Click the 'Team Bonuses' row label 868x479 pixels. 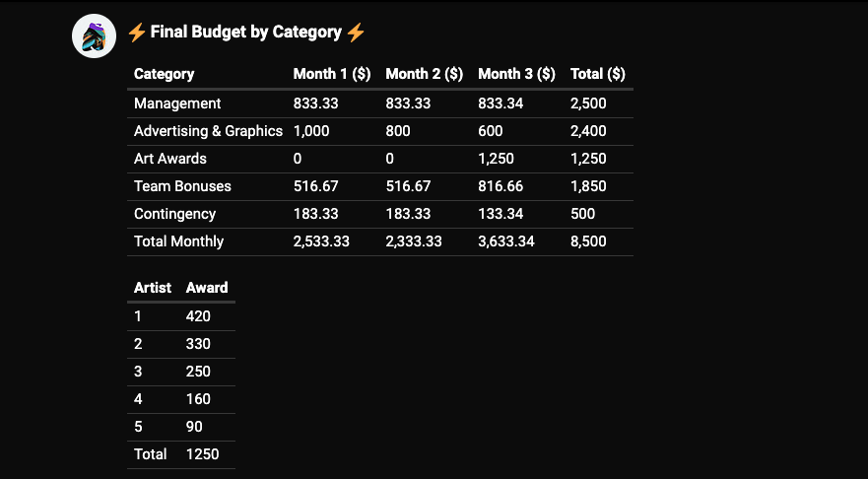tap(182, 186)
